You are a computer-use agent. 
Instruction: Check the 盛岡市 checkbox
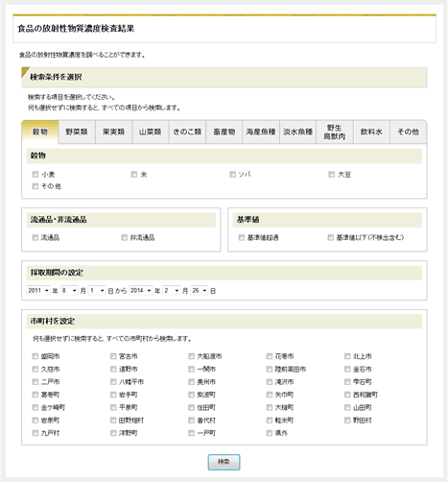pyautogui.click(x=35, y=356)
